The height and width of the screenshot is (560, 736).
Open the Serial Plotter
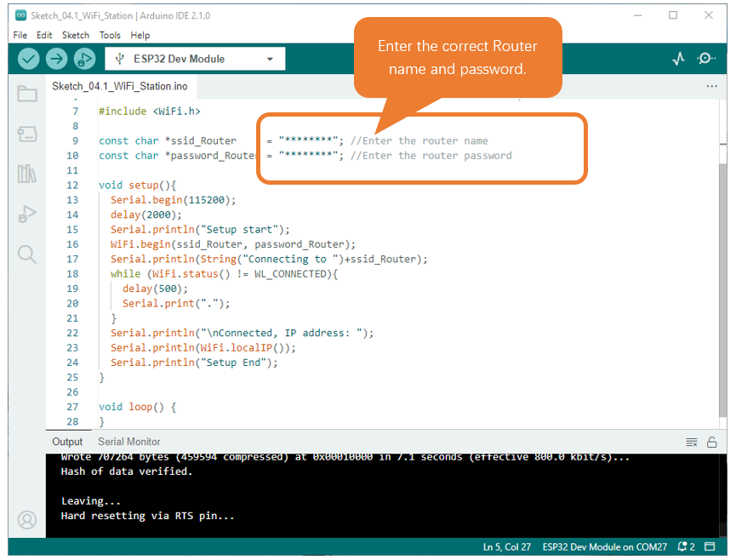tap(678, 59)
